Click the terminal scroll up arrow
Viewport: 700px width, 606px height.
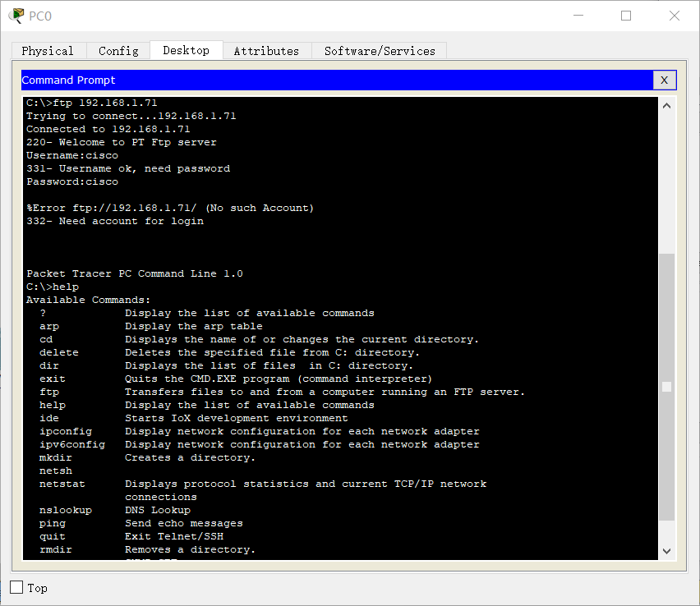pyautogui.click(x=666, y=106)
